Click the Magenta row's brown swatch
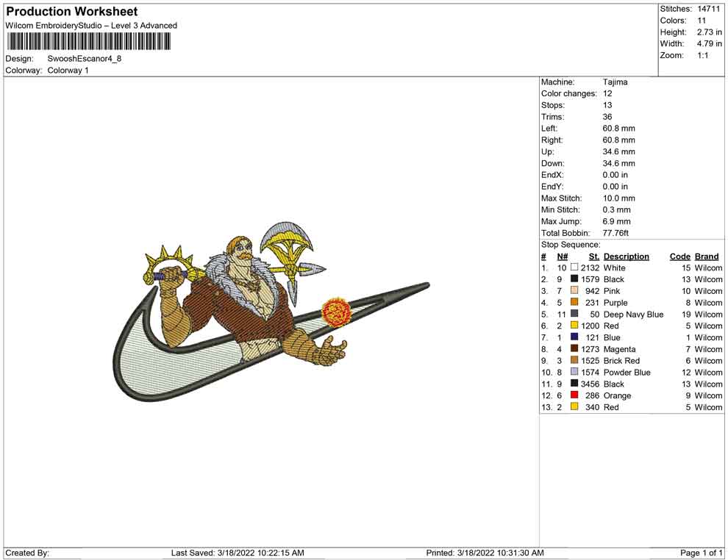728x560 pixels. [x=574, y=348]
